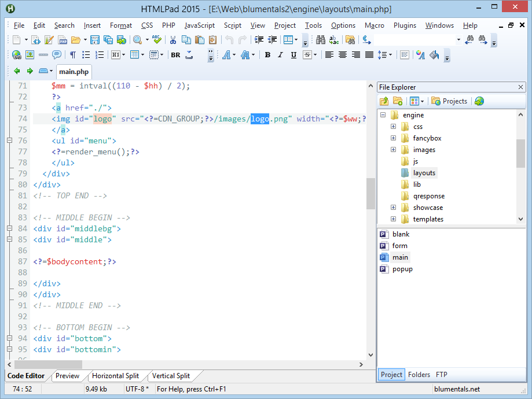Image resolution: width=532 pixels, height=399 pixels.
Task: Insert a line break with BR icon
Action: point(175,55)
